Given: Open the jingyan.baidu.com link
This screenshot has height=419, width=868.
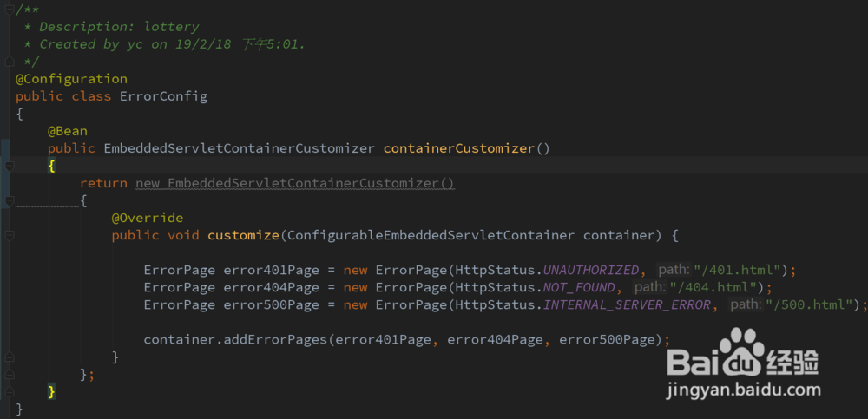Looking at the screenshot, I should [743, 391].
